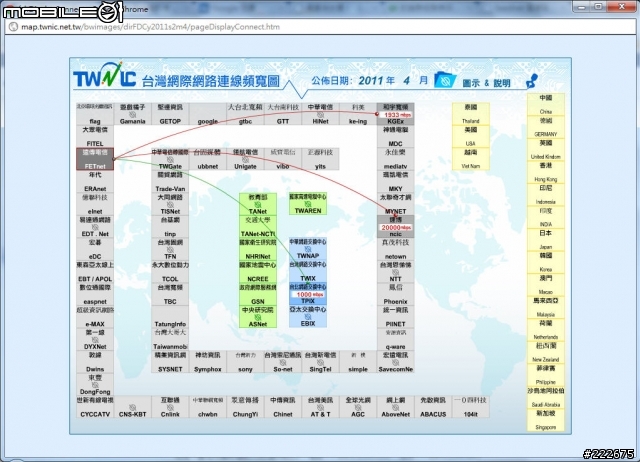Select the blue TWNAP exchange node

[x=308, y=249]
